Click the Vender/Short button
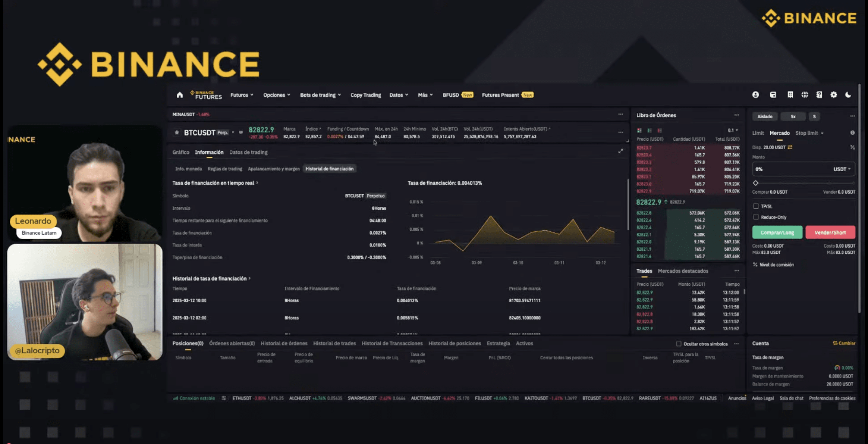Image resolution: width=868 pixels, height=444 pixels. click(830, 232)
